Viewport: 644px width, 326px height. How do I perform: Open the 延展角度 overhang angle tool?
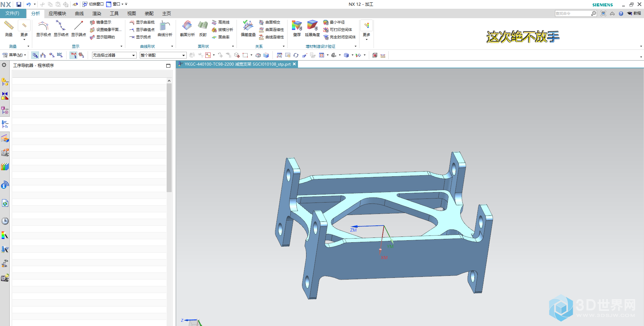tap(312, 28)
